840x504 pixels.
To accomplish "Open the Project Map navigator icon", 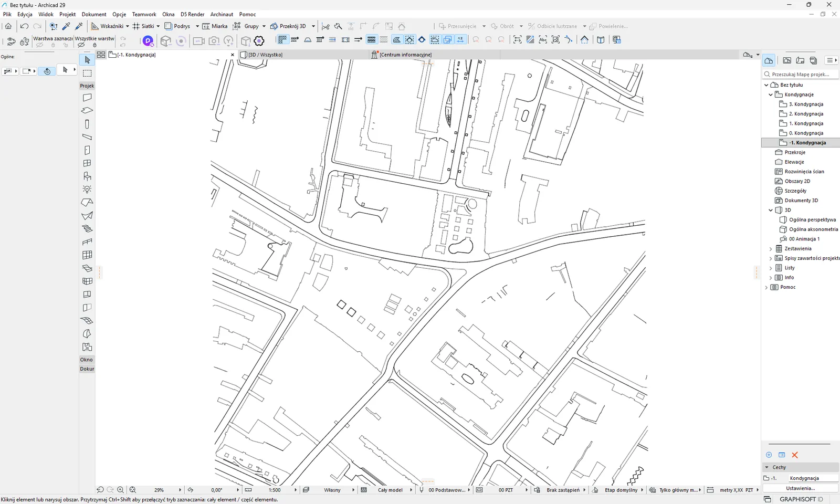I will [769, 60].
